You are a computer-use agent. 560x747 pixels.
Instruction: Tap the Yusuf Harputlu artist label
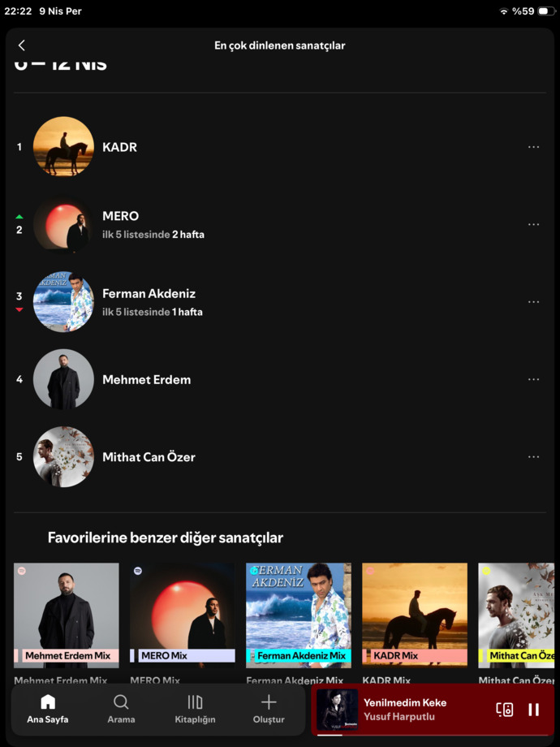(x=399, y=716)
